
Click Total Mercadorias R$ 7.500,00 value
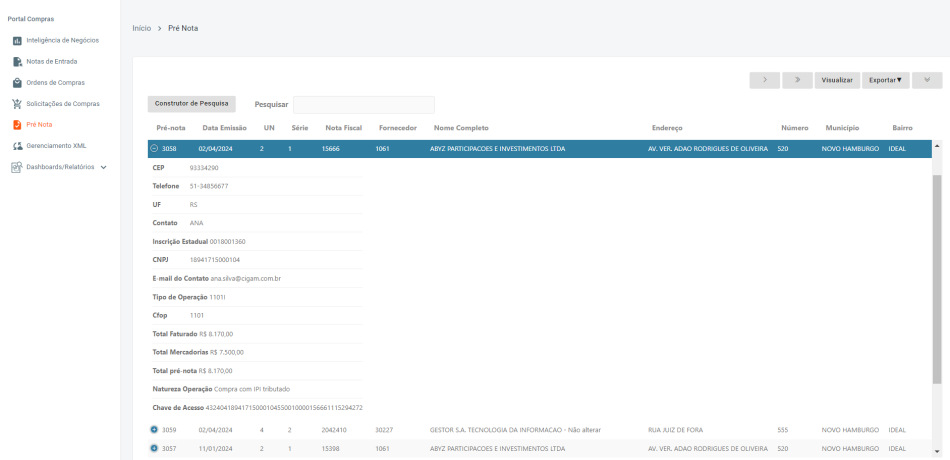point(227,352)
